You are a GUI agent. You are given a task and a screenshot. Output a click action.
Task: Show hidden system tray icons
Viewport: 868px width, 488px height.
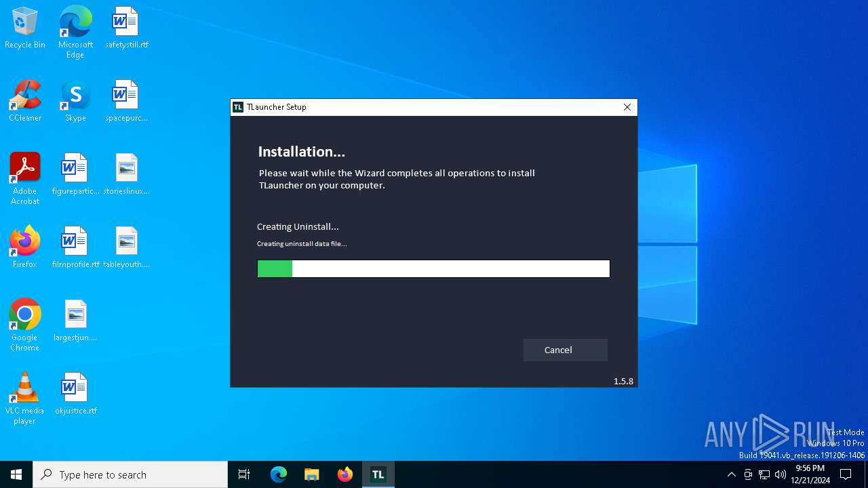point(731,474)
